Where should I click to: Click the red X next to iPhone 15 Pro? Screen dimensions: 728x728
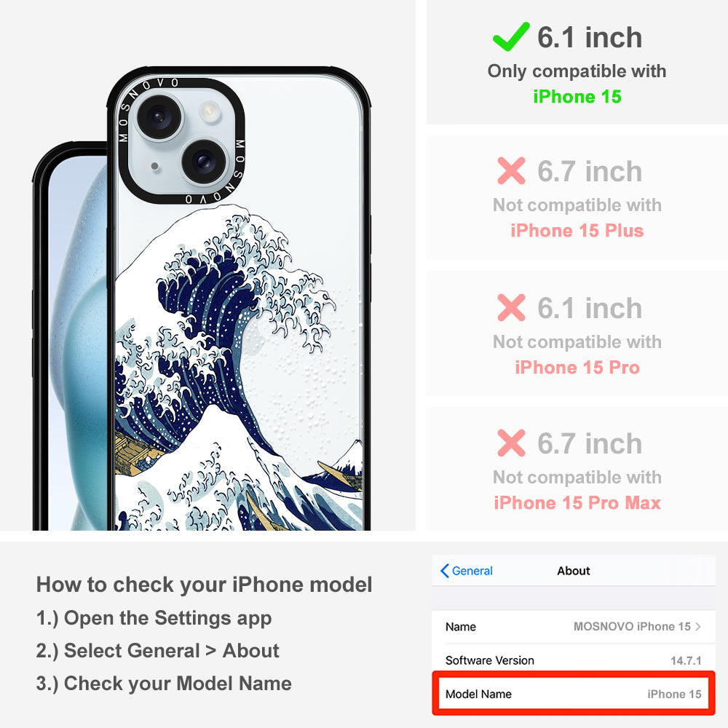(511, 307)
